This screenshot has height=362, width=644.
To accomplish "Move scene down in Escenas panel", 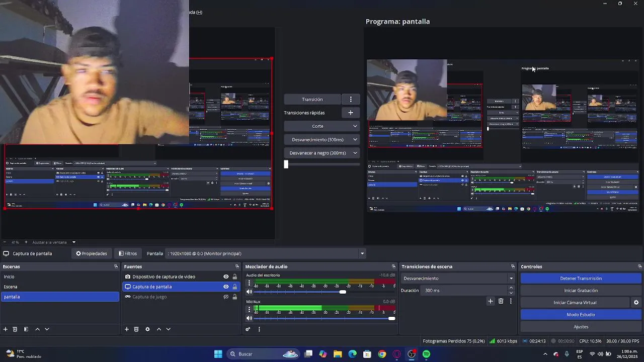I will click(47, 329).
